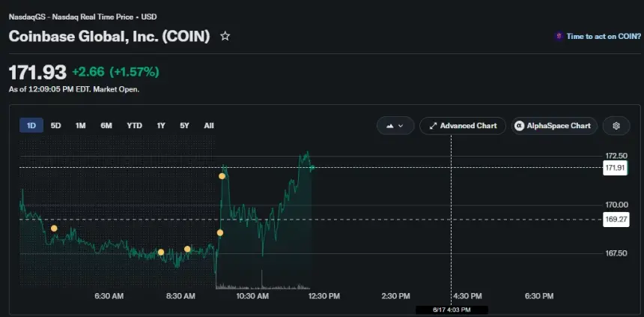Viewport: 644px width, 317px height.
Task: Switch to the 1Y time range
Action: click(161, 125)
